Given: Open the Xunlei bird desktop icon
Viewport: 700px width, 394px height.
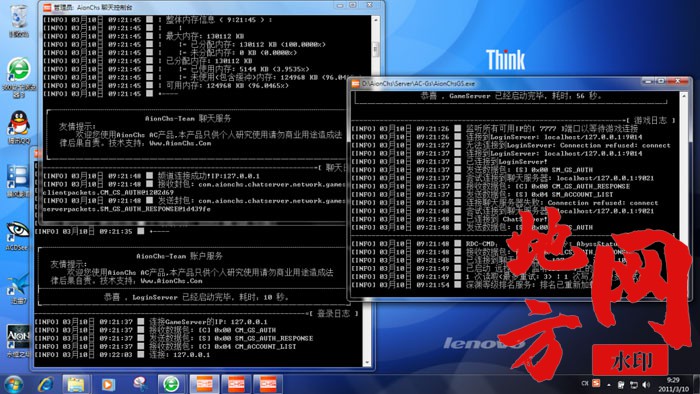Looking at the screenshot, I should pyautogui.click(x=18, y=288).
